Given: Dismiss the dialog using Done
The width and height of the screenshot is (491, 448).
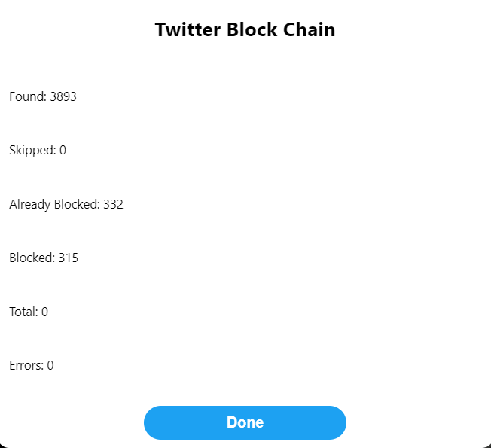Looking at the screenshot, I should 245,422.
